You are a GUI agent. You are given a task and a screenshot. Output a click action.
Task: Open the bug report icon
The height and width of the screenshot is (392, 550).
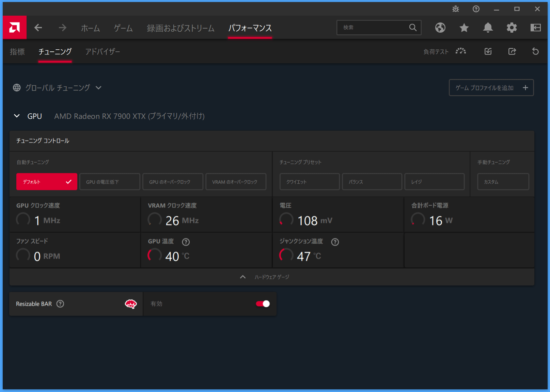(x=456, y=9)
